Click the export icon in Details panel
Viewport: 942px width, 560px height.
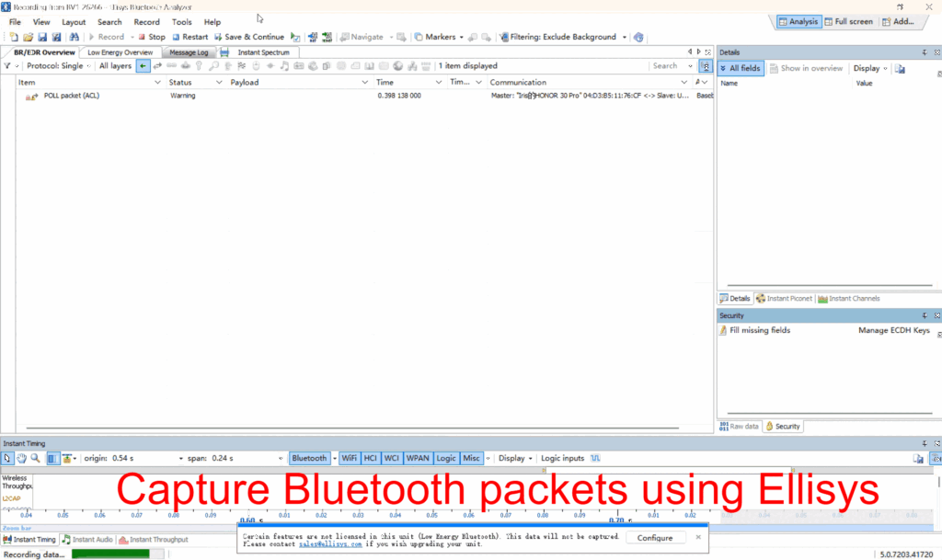pos(900,68)
